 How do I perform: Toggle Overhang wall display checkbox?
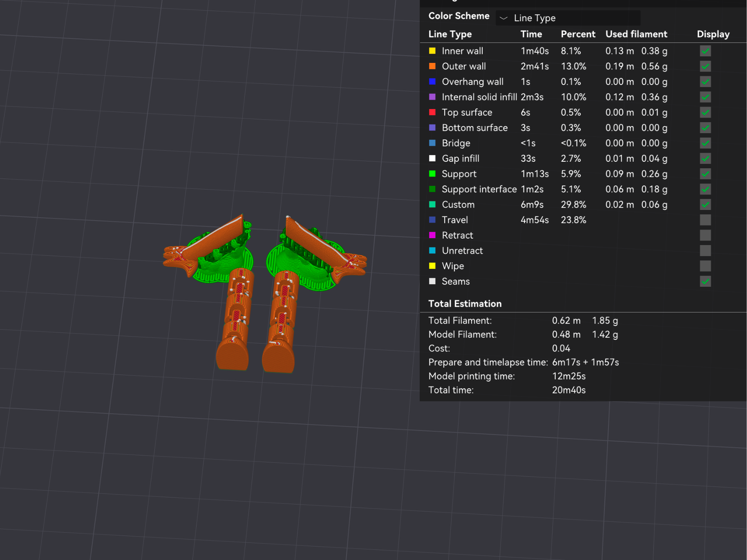point(705,82)
